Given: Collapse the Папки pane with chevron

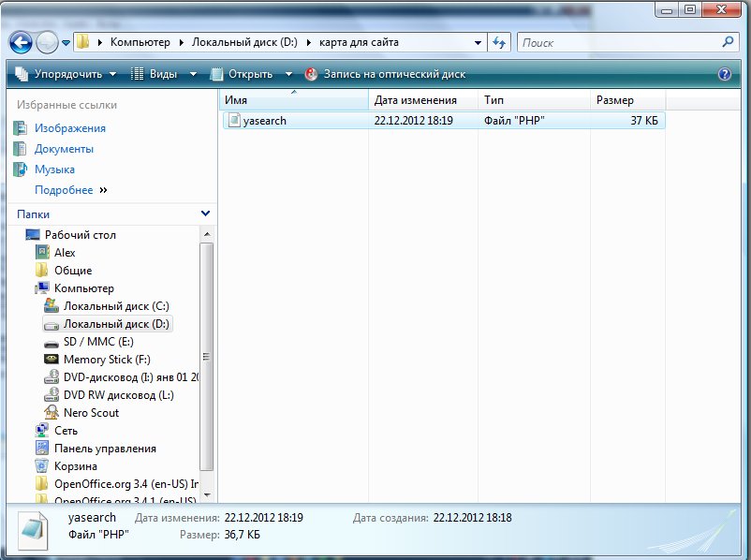Looking at the screenshot, I should click(205, 214).
